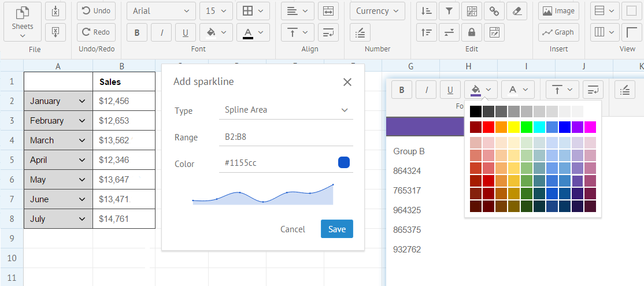Open the Currency number format dropdown
The width and height of the screenshot is (644, 286).
(x=377, y=11)
